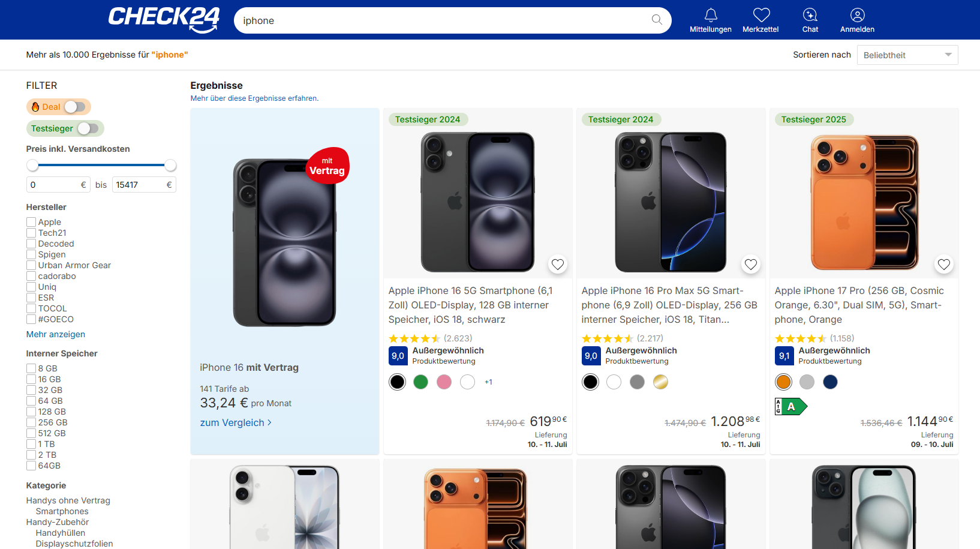Show more colors via +1
This screenshot has height=549, width=980.
click(x=489, y=382)
